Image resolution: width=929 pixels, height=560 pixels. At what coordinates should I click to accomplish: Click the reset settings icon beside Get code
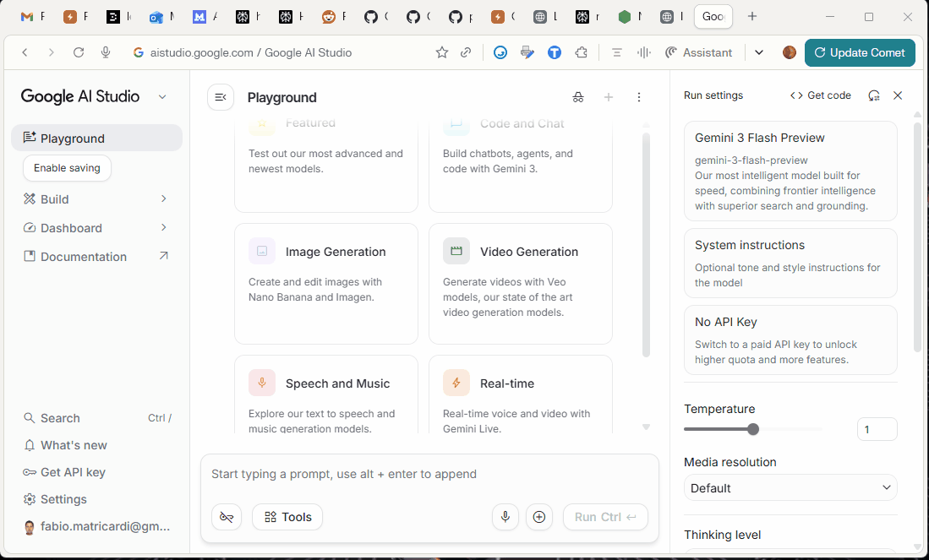click(874, 95)
